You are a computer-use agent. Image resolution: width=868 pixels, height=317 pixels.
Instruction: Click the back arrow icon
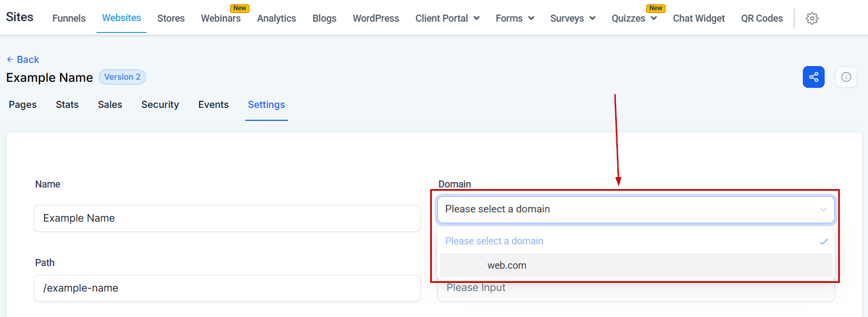[10, 60]
